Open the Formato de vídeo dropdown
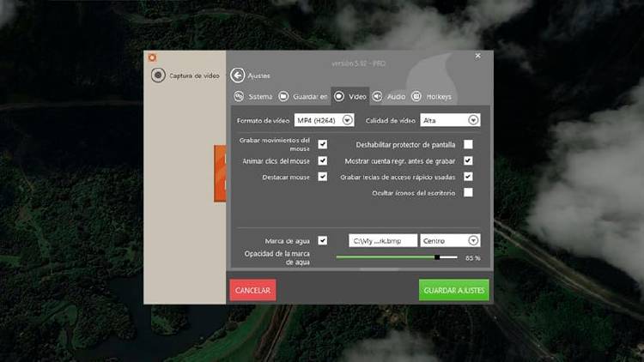 324,120
